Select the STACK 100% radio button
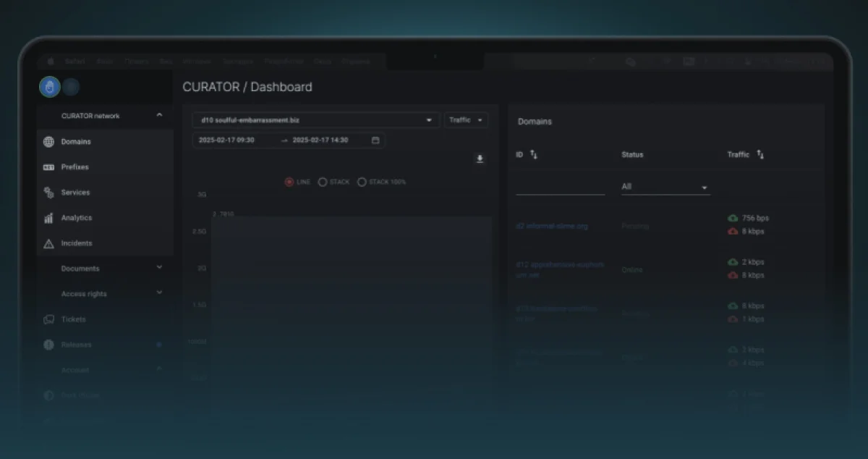The height and width of the screenshot is (459, 868). click(x=362, y=182)
